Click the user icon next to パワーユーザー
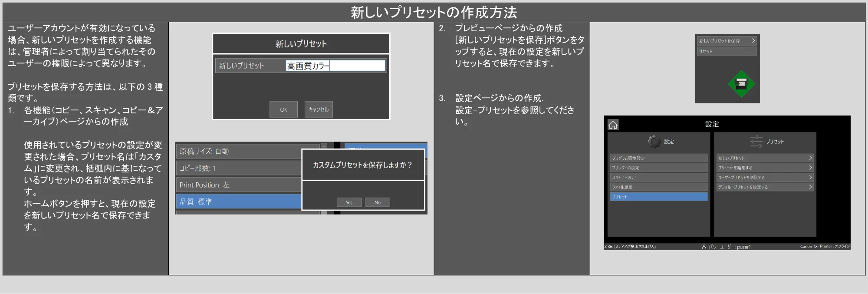 [x=704, y=247]
